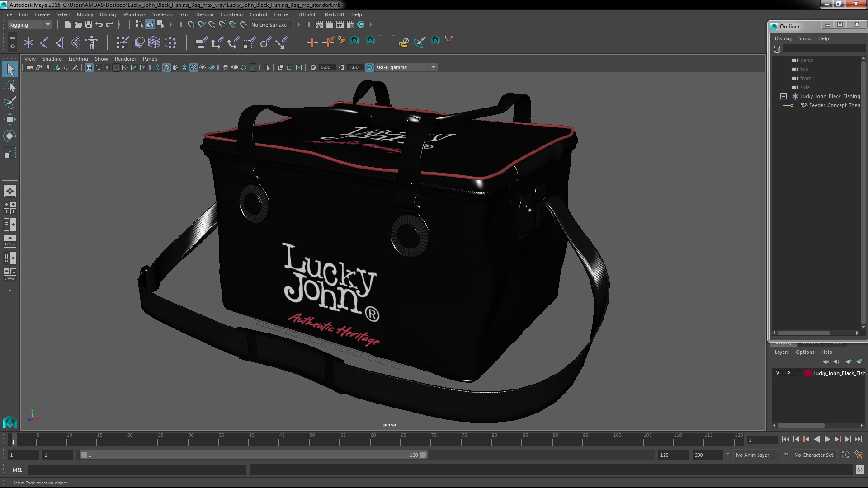Image resolution: width=868 pixels, height=488 pixels.
Task: Redo the last action
Action: (109, 25)
